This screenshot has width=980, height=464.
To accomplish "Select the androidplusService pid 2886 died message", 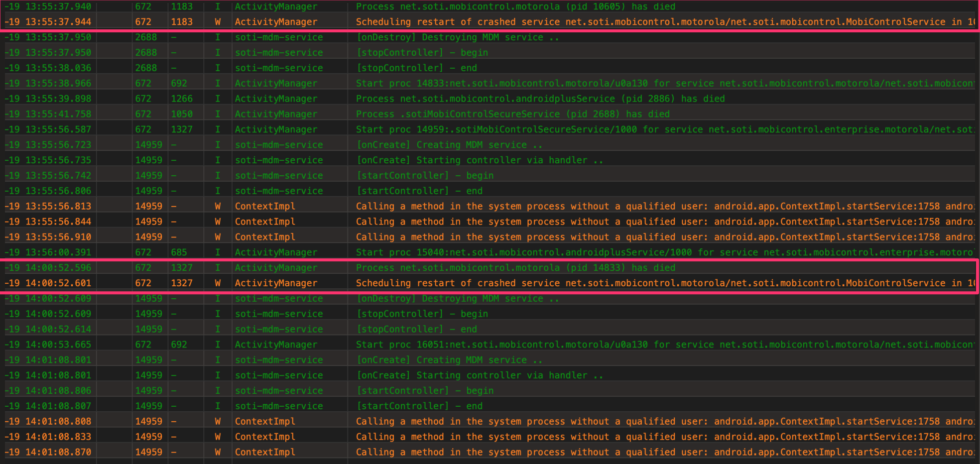I will [540, 99].
